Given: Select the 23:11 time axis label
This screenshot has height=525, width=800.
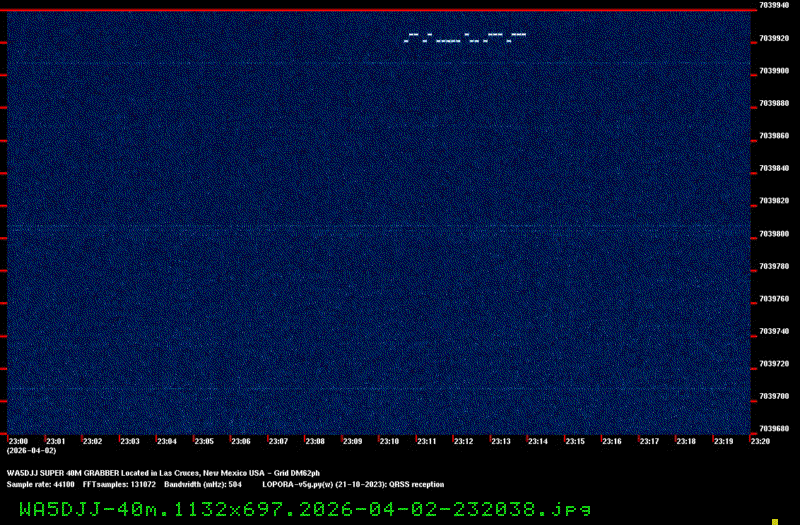Looking at the screenshot, I should click(x=427, y=441).
